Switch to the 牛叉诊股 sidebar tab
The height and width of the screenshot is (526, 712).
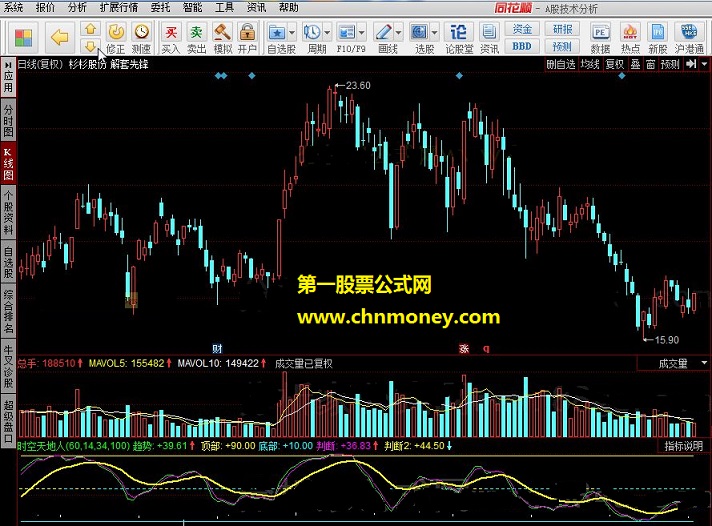(8, 366)
